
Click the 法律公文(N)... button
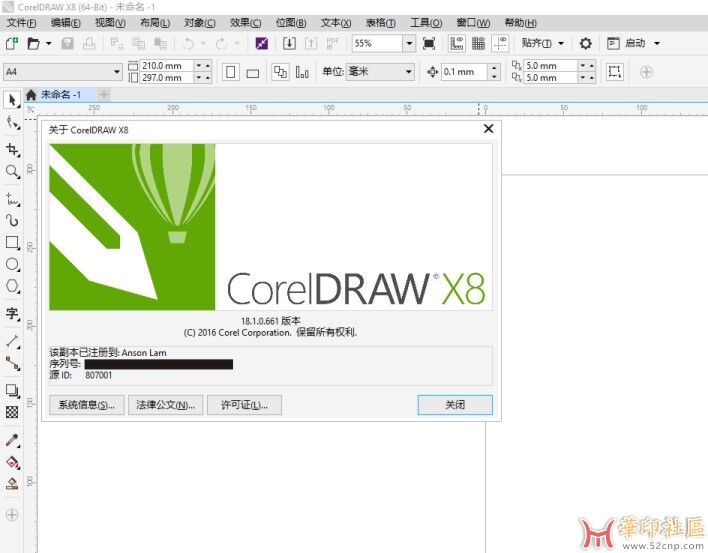pos(165,405)
